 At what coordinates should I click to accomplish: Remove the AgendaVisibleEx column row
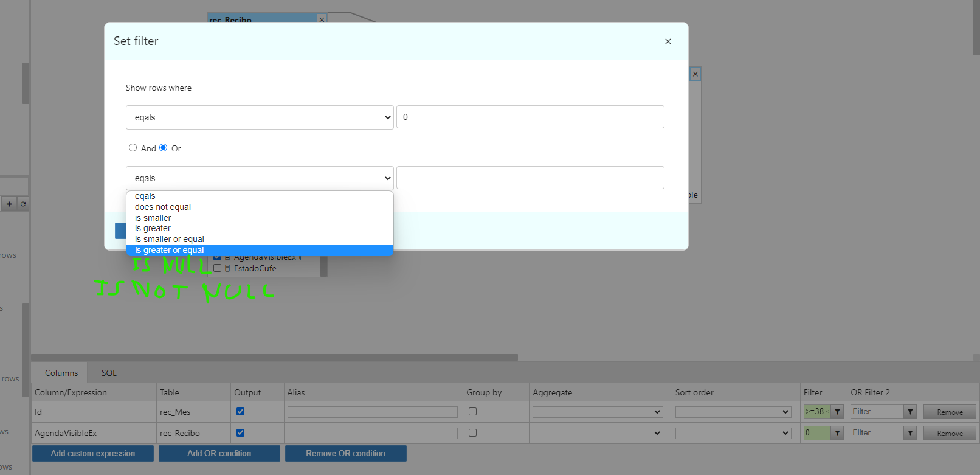(950, 433)
